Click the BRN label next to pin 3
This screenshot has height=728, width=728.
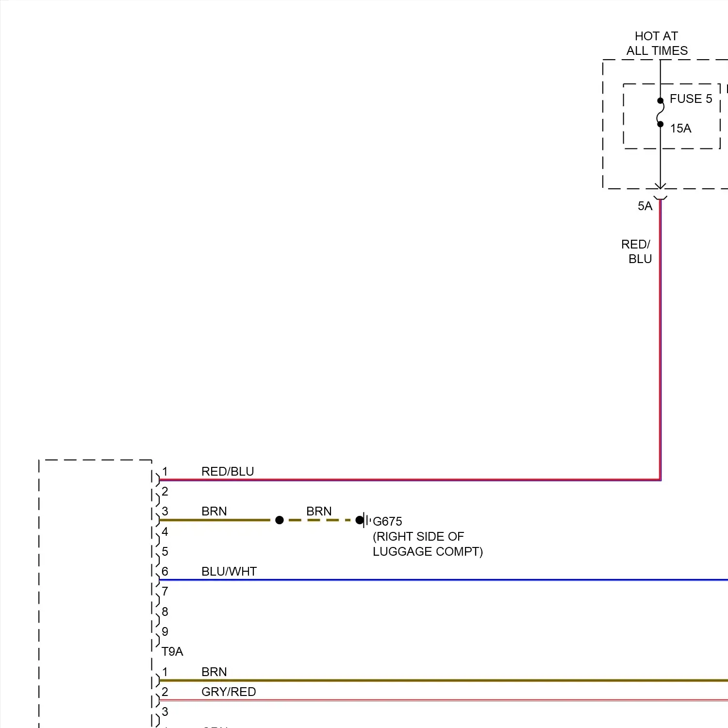point(214,511)
